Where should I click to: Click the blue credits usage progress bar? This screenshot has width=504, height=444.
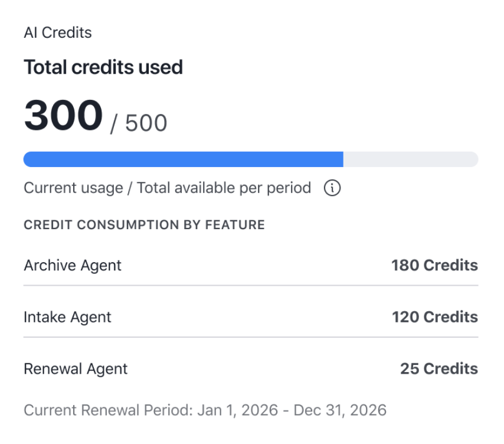184,159
